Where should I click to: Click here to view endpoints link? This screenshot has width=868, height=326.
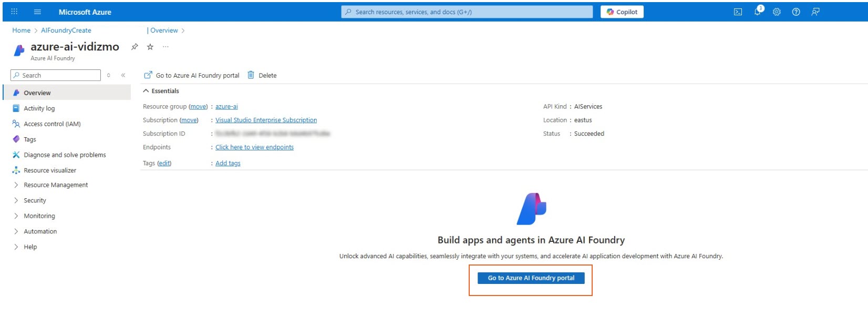point(254,147)
